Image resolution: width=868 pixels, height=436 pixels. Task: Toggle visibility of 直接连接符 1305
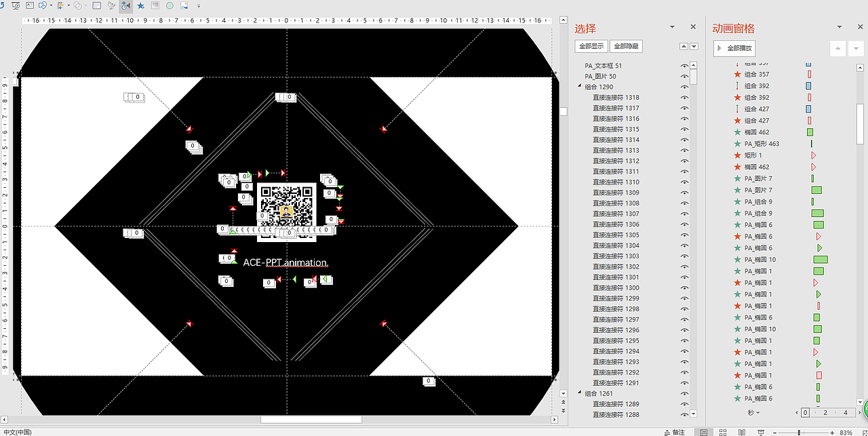tap(685, 235)
